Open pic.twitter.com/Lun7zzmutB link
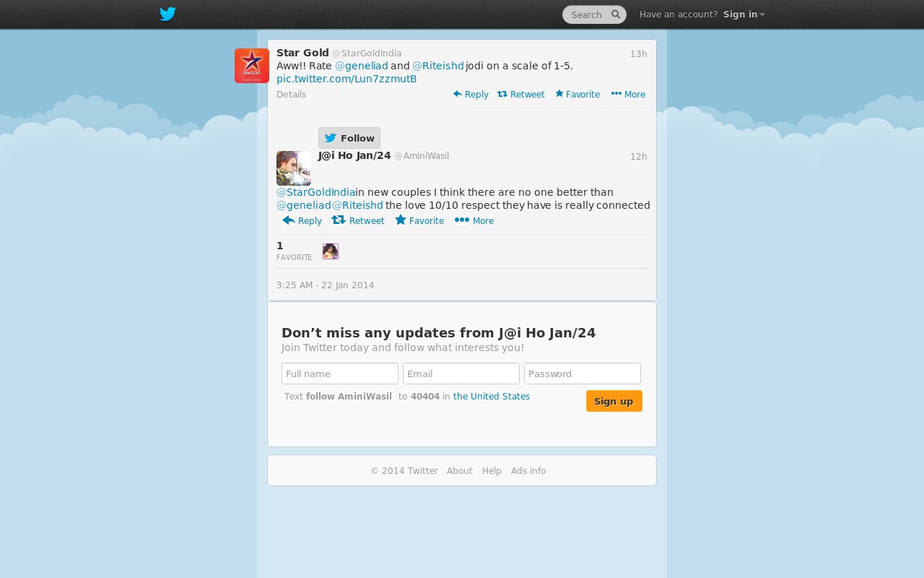 (x=346, y=79)
